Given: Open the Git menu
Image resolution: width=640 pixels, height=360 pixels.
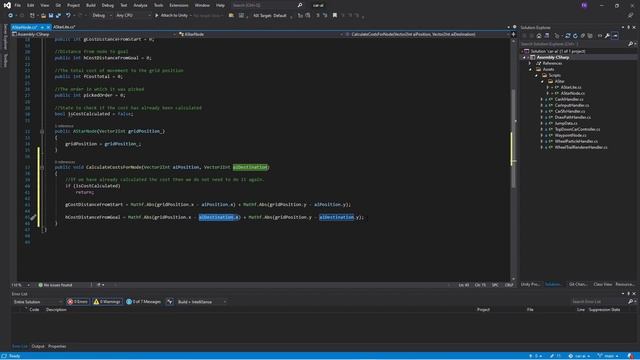Looking at the screenshot, I should [x=58, y=5].
